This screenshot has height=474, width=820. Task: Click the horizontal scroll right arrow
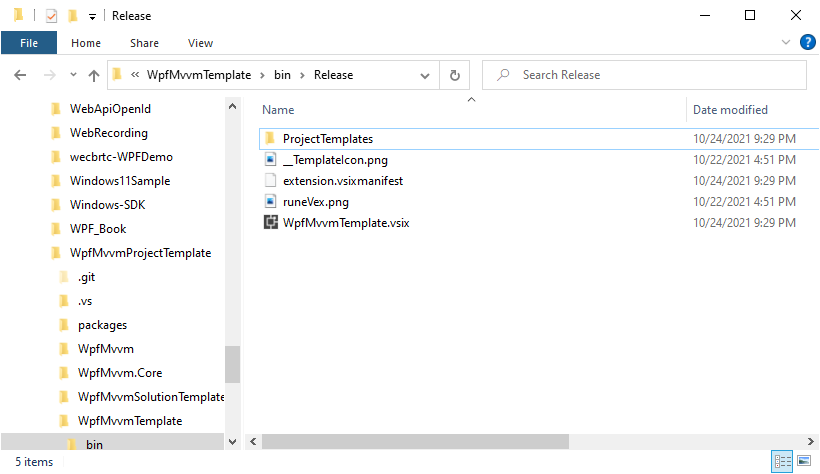[811, 442]
